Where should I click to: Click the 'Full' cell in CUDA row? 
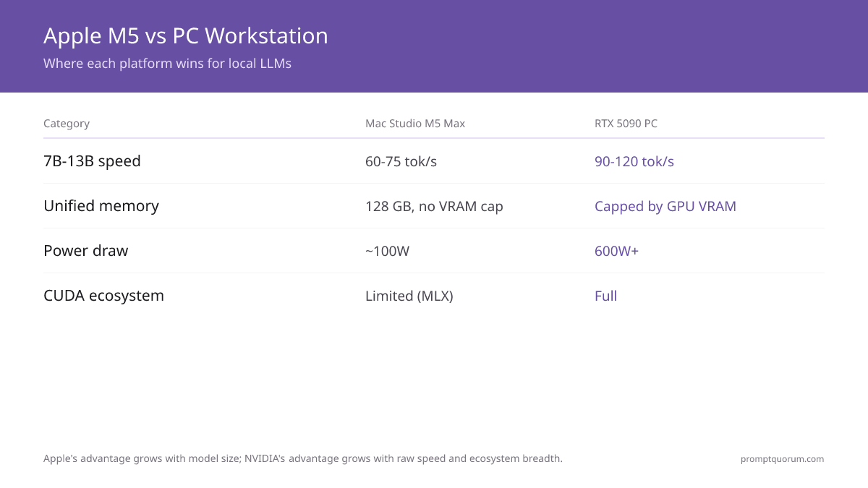605,296
